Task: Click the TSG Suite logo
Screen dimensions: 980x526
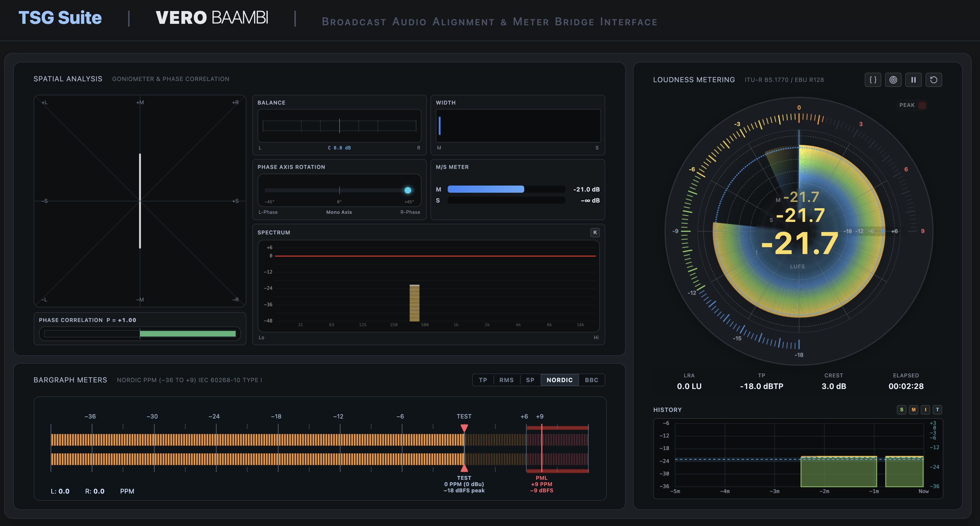Action: (60, 18)
